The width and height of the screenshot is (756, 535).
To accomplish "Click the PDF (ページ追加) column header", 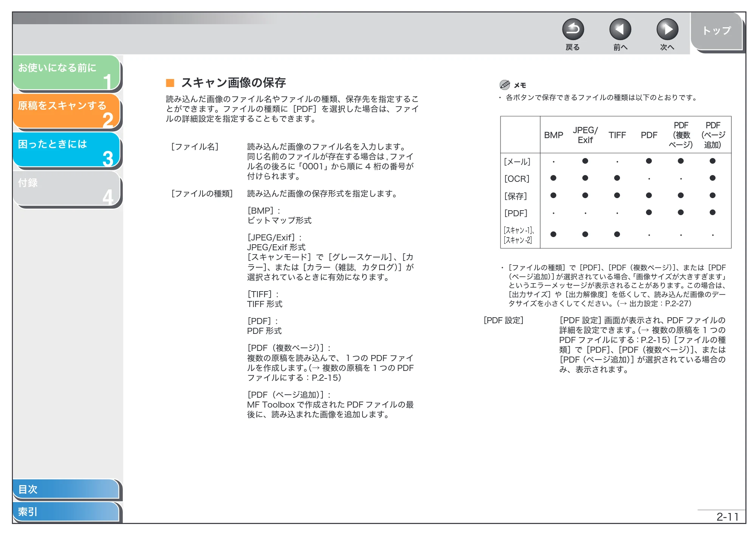I will (713, 135).
